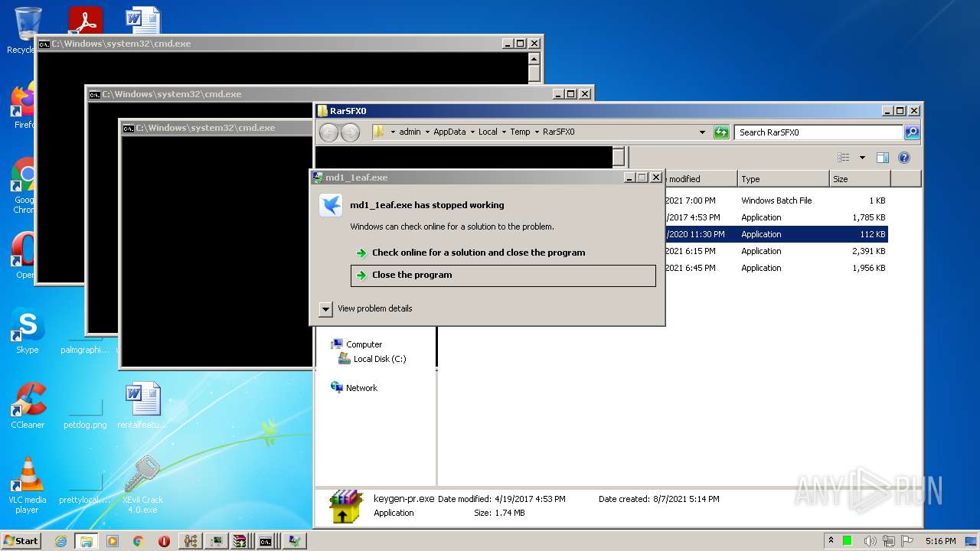Go back using Explorer's Back arrow button

pos(329,132)
